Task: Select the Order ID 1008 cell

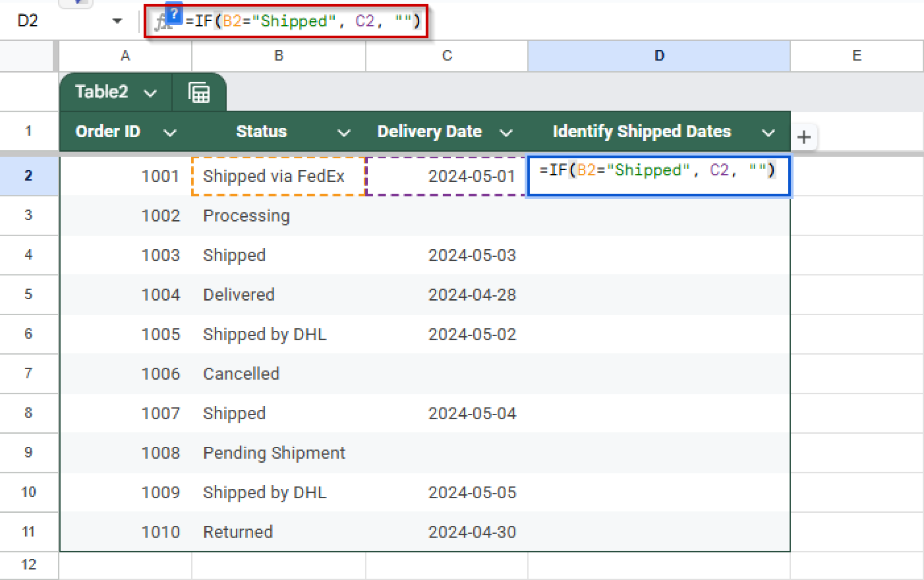Action: click(161, 453)
